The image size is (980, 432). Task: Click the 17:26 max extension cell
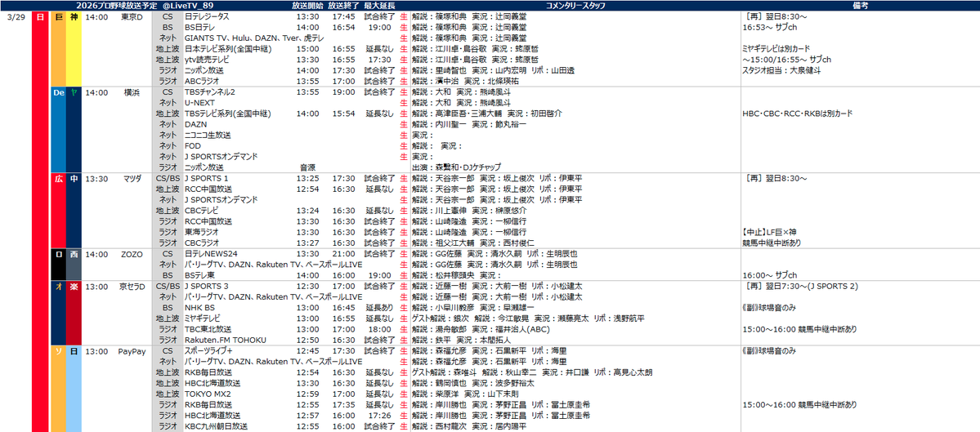click(379, 416)
